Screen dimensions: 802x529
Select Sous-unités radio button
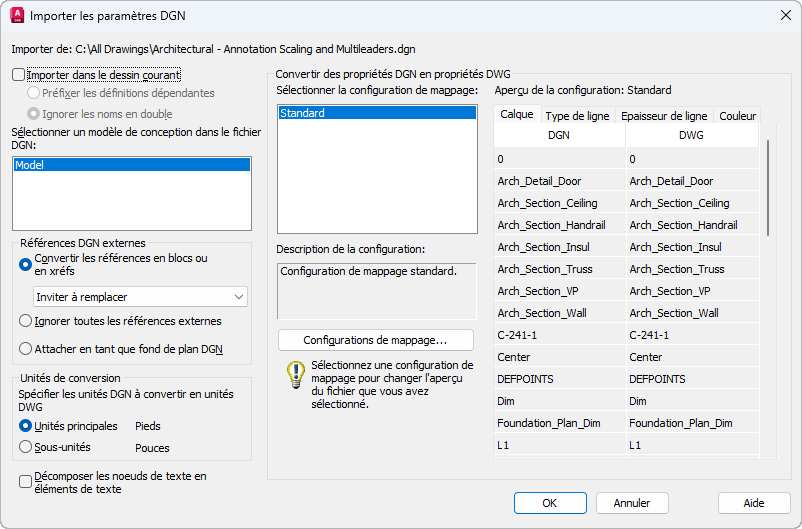point(26,448)
